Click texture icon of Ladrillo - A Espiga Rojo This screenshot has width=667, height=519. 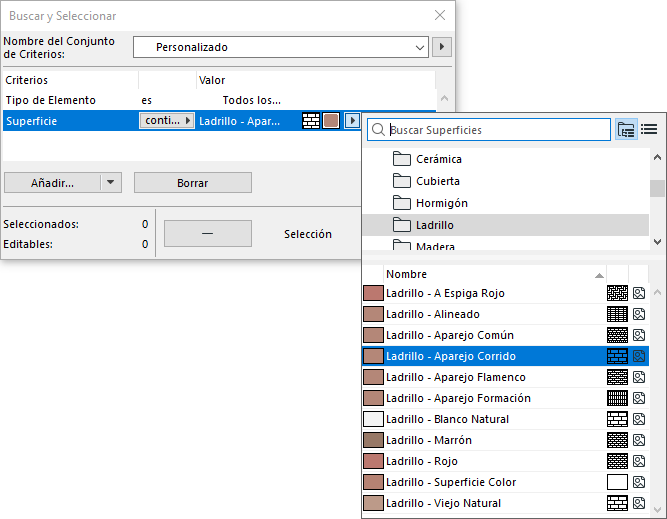tap(639, 293)
